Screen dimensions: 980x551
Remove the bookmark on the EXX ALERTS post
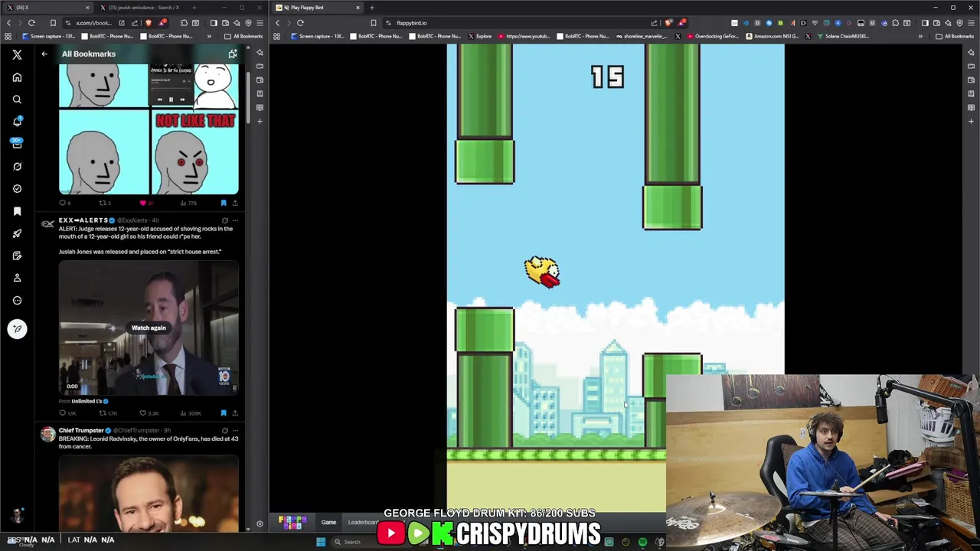(x=224, y=413)
